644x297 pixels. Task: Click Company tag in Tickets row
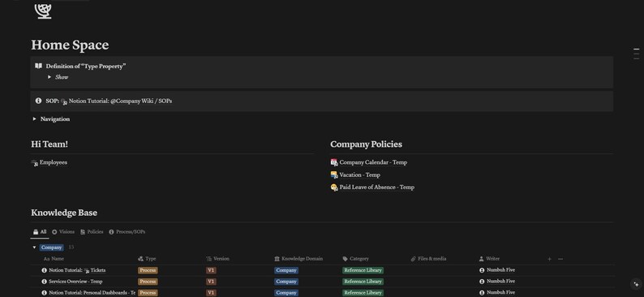[x=286, y=270]
